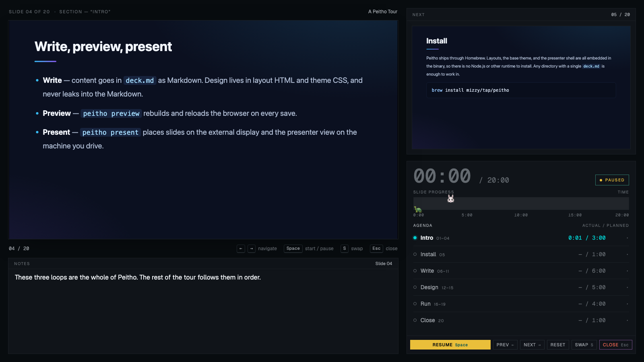Click the active bullet beside Intro
Viewport: 644px width, 362px height.
coord(415,238)
